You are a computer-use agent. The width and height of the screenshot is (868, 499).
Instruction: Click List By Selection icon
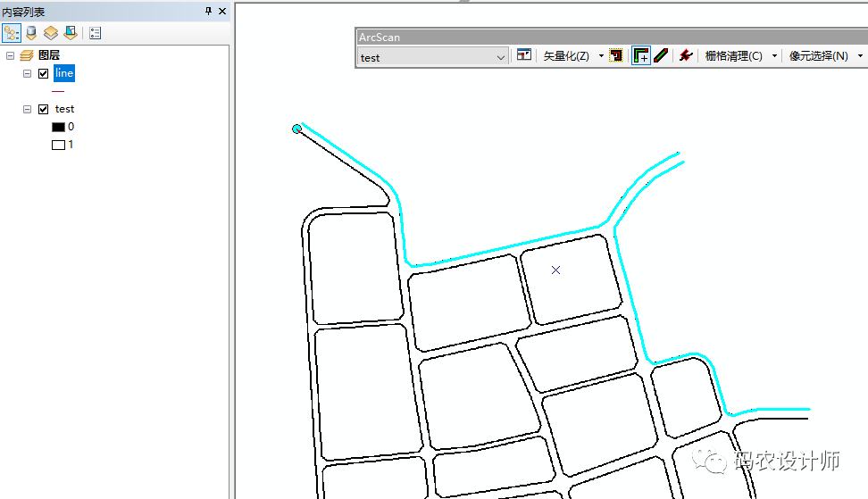pyautogui.click(x=70, y=33)
